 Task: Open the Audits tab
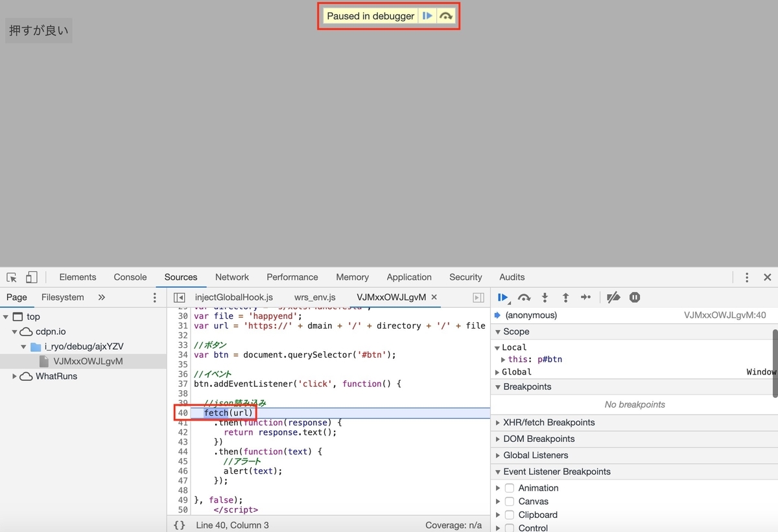(512, 277)
